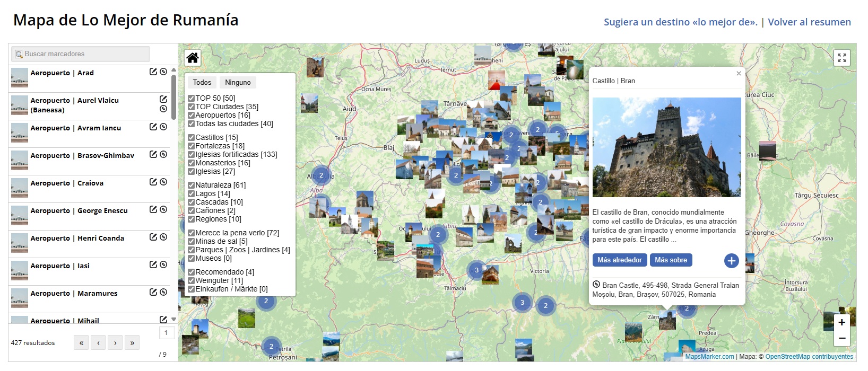Click the edit icon for Aeropuerto Iasi
868x371 pixels.
tap(153, 264)
